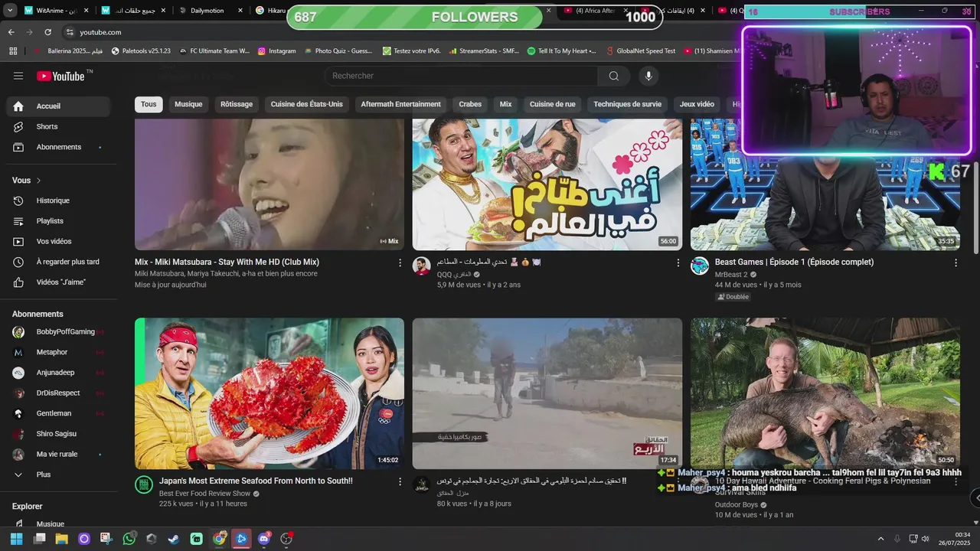Open the Anjunadeep subscription channel
The height and width of the screenshot is (551, 980).
[58, 373]
